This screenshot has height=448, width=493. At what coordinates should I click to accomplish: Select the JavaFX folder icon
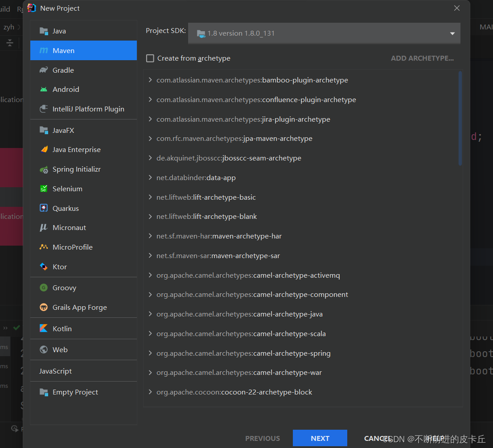coord(44,130)
